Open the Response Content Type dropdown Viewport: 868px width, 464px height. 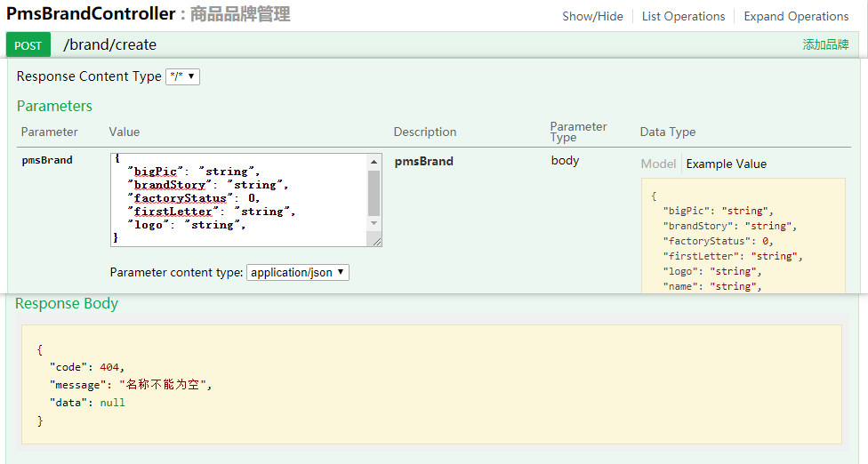point(182,76)
